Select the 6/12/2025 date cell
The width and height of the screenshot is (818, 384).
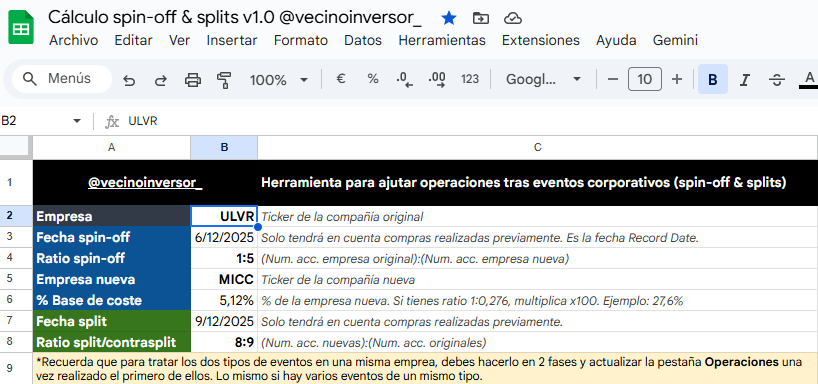(224, 237)
